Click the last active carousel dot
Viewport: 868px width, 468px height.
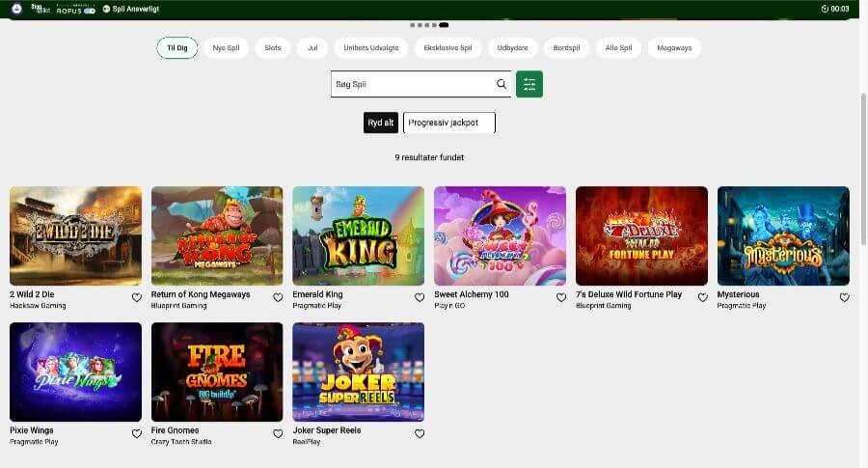444,25
